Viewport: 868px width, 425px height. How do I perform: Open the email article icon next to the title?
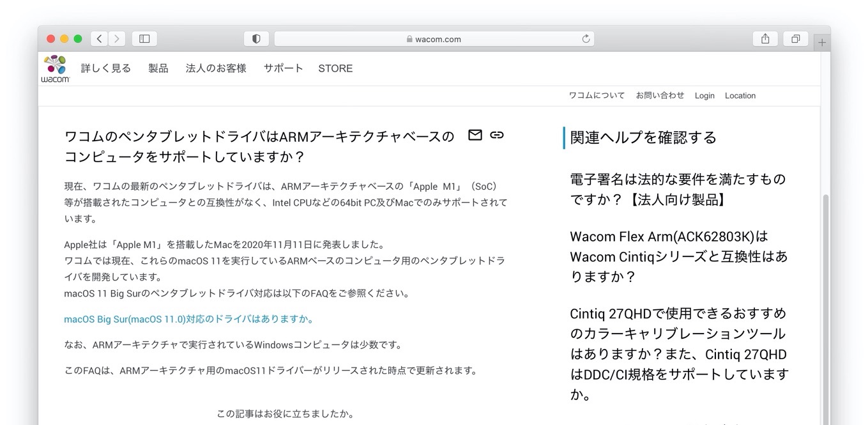coord(475,135)
